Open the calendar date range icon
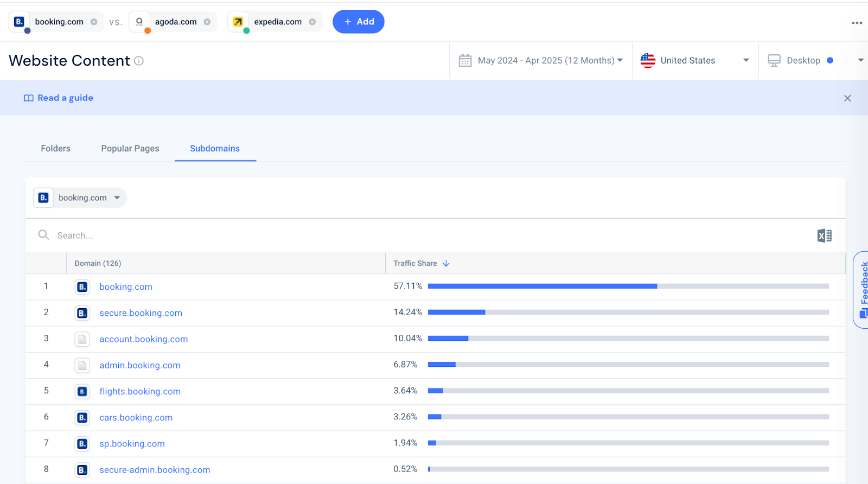Viewport: 868px width, 484px height. [465, 60]
